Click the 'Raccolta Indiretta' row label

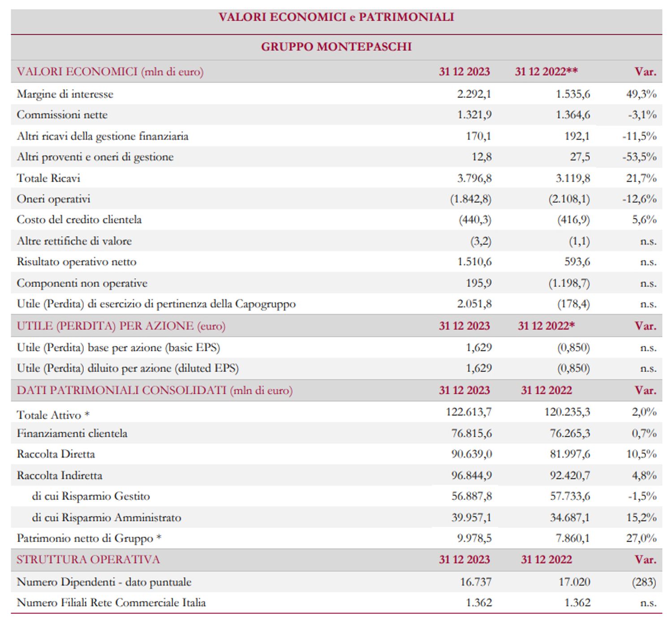pos(60,475)
